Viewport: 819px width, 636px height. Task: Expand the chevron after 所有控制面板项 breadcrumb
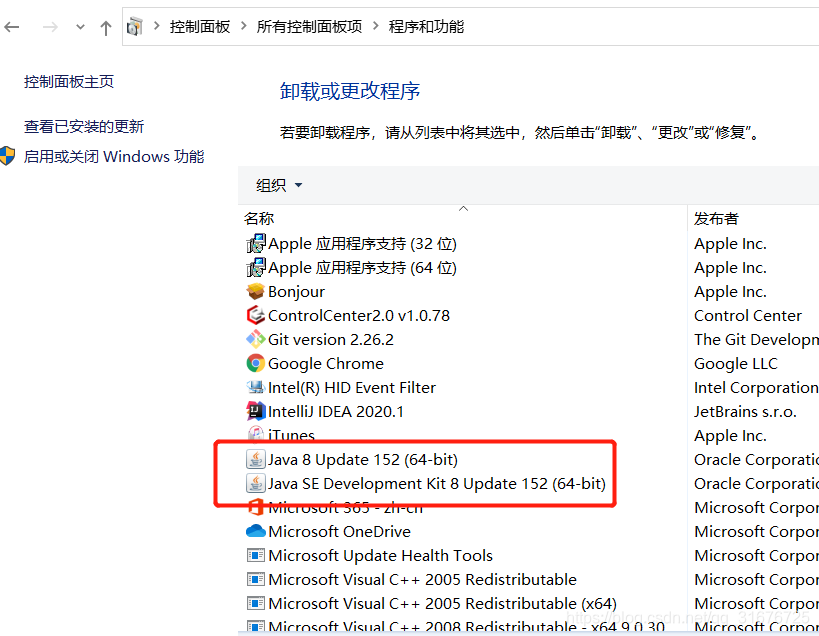pyautogui.click(x=376, y=26)
